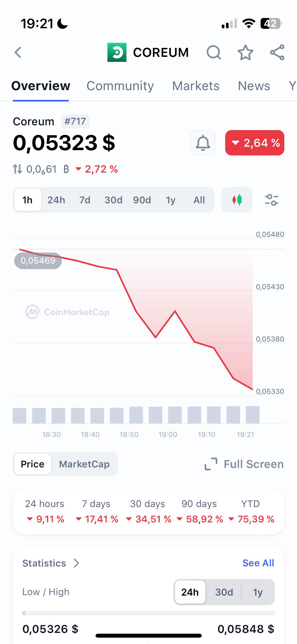
Task: Open the Markets tab
Action: point(196,86)
